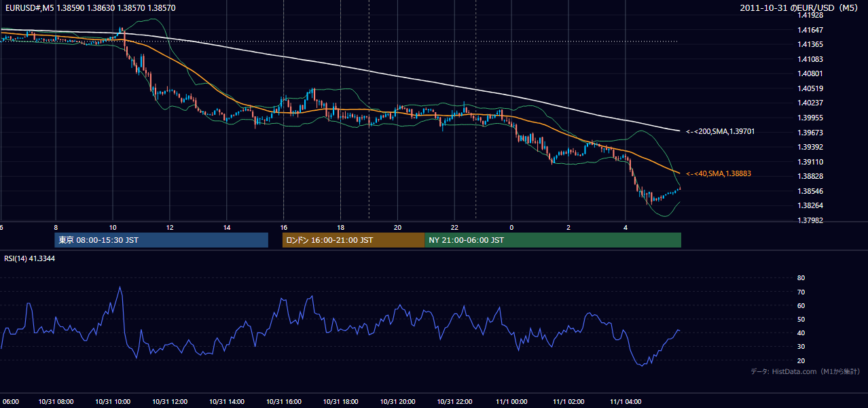Viewport: 868px width, 408px height.
Task: Click the RSI(14) 41.3344 indicator label
Action: click(x=30, y=258)
